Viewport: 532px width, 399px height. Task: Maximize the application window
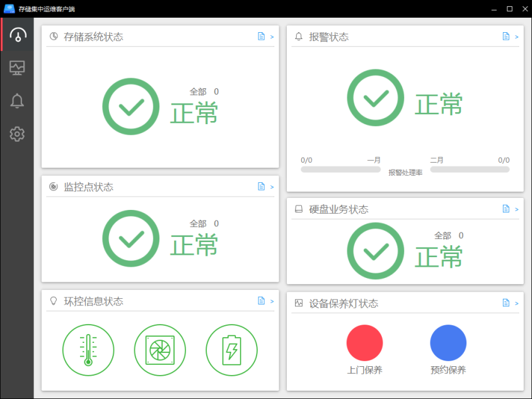coord(509,9)
